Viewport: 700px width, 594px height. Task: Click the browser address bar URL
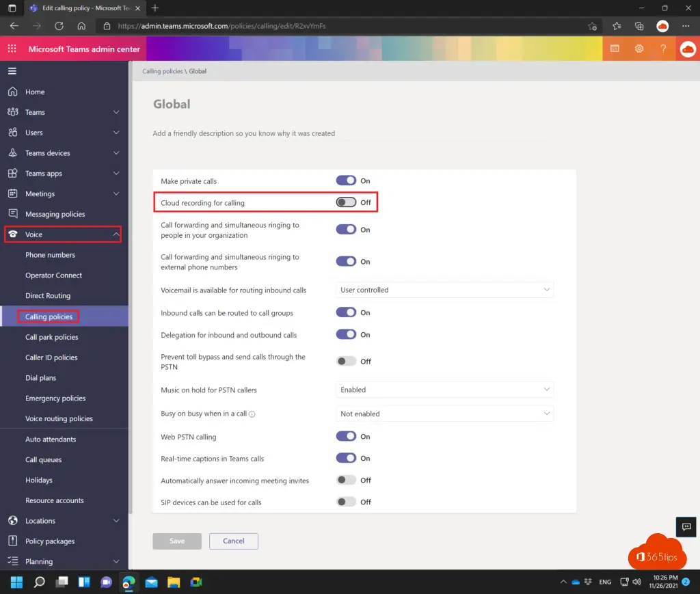222,26
